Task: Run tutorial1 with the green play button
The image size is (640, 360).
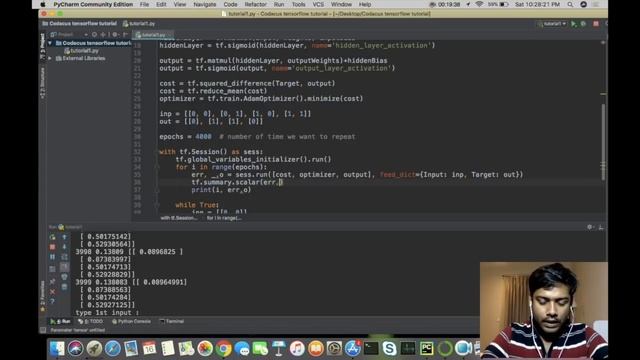Action: click(573, 24)
